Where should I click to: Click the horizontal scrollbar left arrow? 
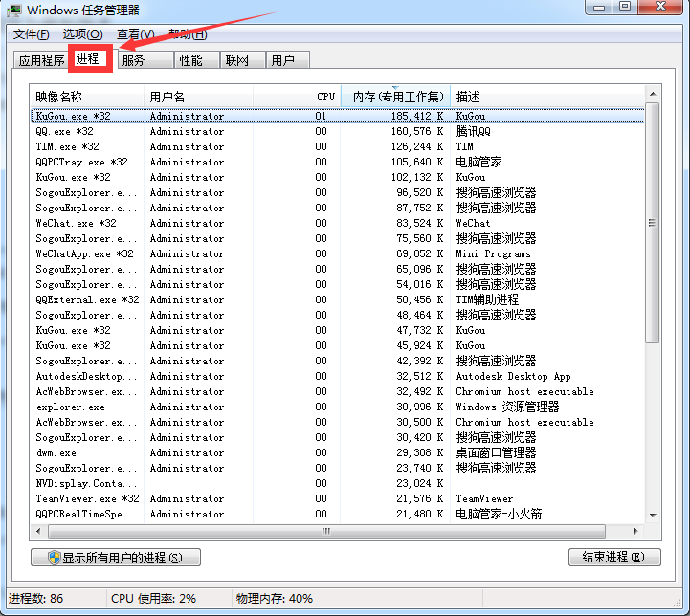coord(38,531)
